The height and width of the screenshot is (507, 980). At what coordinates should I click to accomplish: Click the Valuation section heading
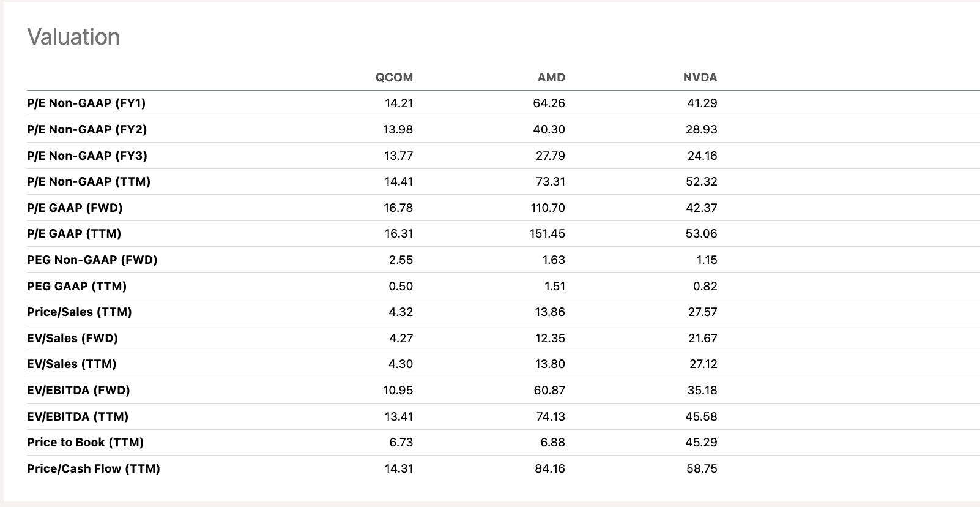73,37
